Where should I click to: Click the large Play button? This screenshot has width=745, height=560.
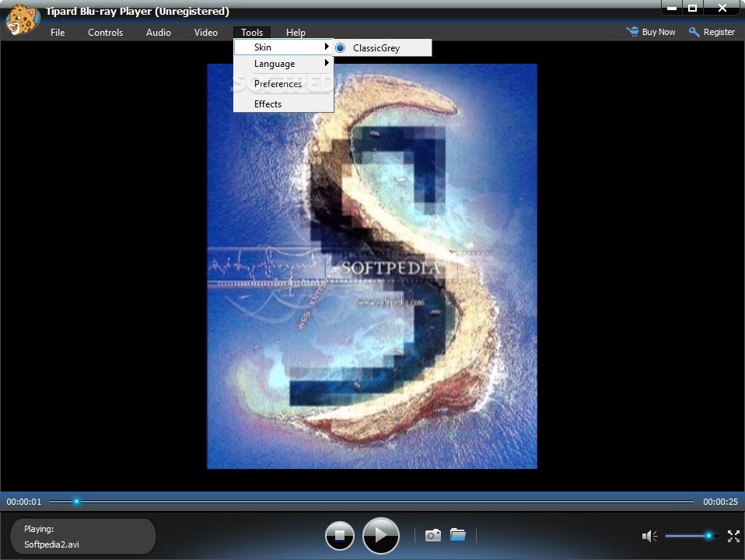tap(380, 535)
